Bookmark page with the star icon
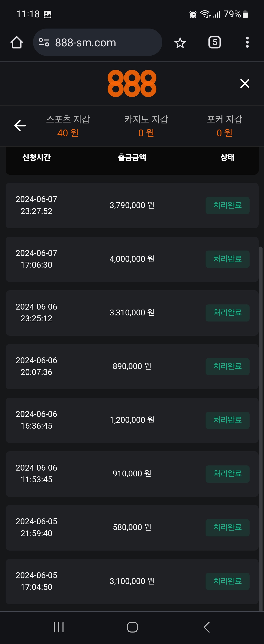 (x=180, y=43)
